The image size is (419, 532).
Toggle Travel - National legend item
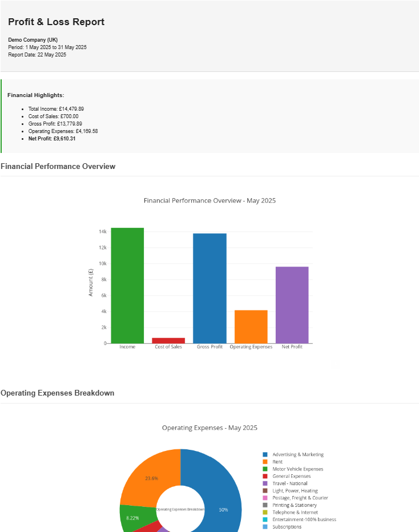(x=289, y=483)
